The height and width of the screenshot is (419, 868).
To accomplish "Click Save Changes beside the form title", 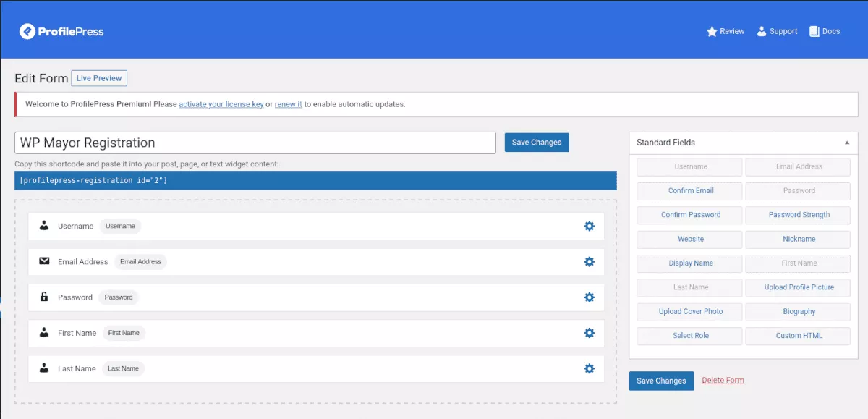I will [537, 143].
